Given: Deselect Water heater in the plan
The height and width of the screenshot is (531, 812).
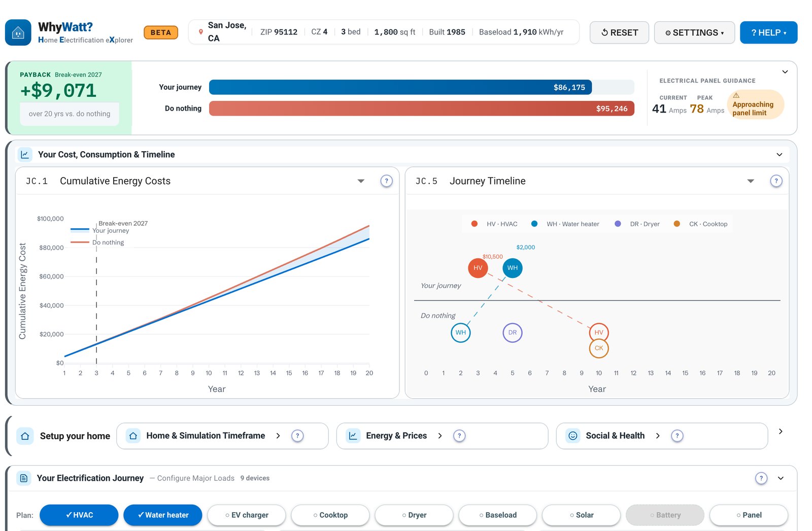Looking at the screenshot, I should click(x=163, y=515).
